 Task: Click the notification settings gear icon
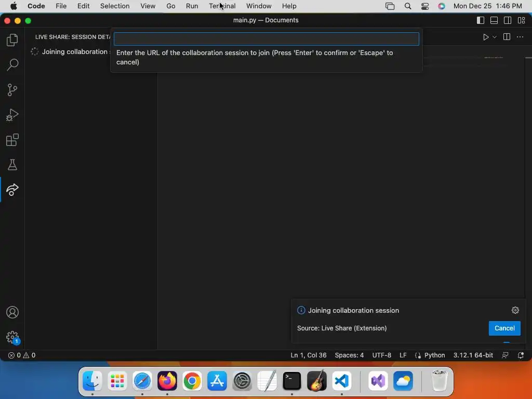515,310
